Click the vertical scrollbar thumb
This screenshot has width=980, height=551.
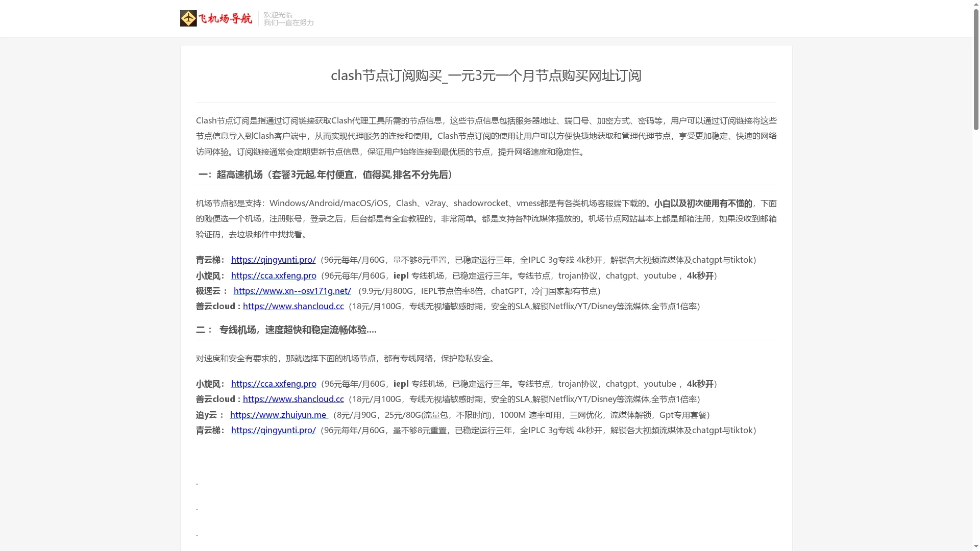(976, 69)
